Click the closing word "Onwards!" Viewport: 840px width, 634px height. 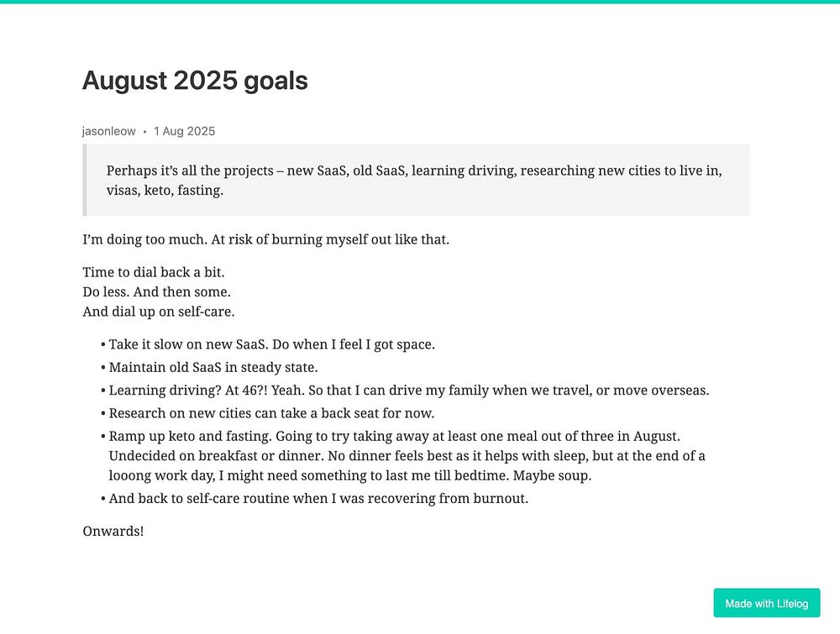pyautogui.click(x=113, y=532)
